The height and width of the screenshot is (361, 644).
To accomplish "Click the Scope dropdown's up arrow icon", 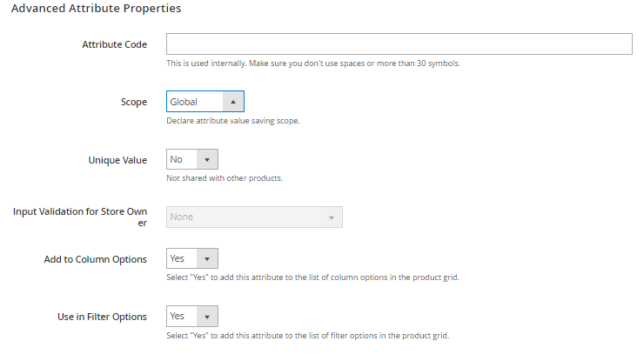I will pyautogui.click(x=232, y=102).
